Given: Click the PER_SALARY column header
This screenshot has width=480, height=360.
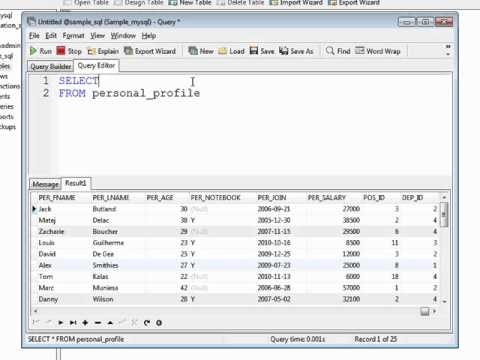Looking at the screenshot, I should [327, 198].
